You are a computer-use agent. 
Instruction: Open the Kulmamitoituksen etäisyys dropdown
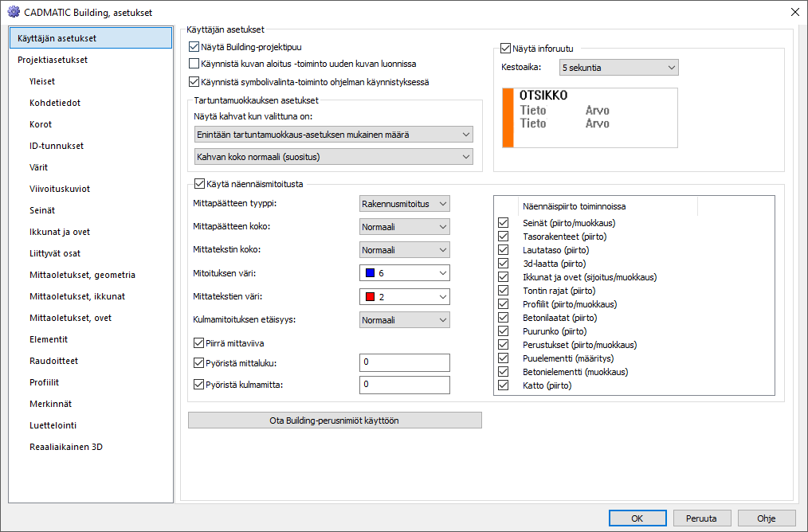[x=405, y=319]
